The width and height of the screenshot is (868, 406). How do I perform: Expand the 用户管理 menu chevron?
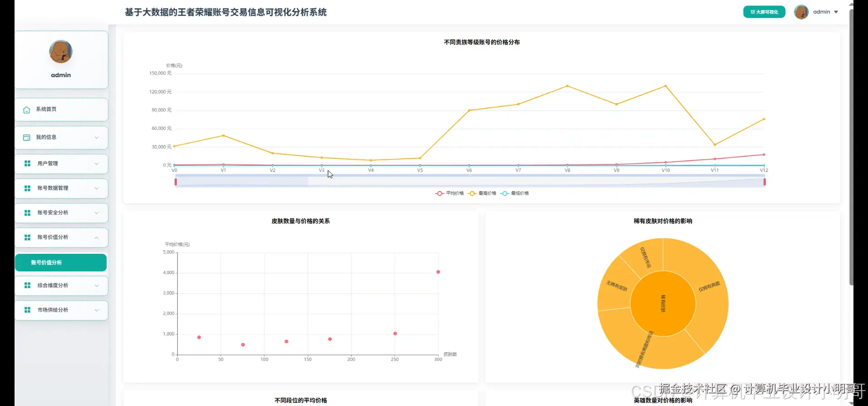[96, 163]
